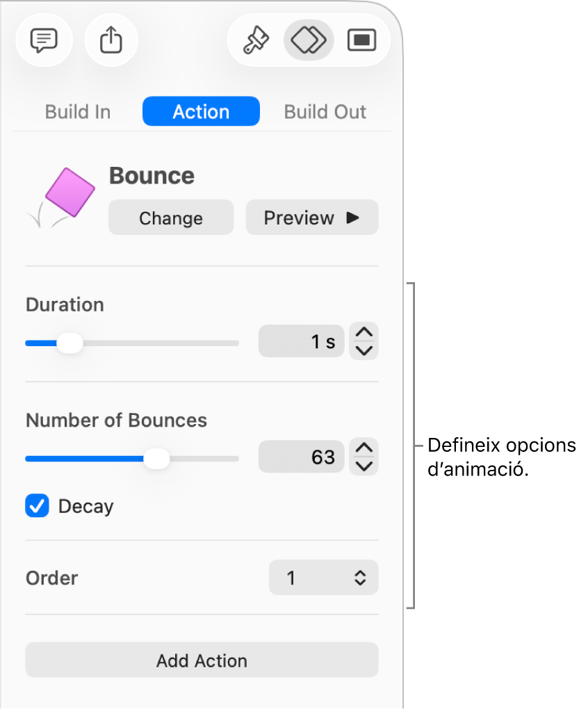The image size is (588, 709).
Task: Click the Duration value field
Action: point(302,342)
